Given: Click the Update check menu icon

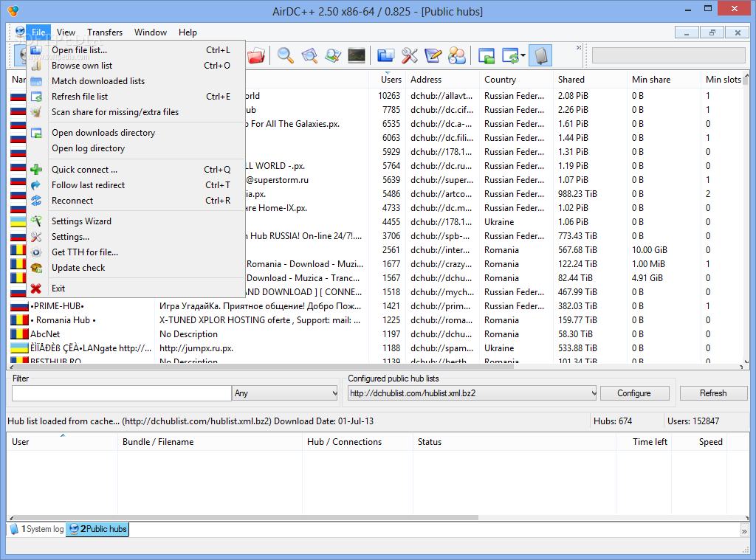Looking at the screenshot, I should (x=36, y=268).
